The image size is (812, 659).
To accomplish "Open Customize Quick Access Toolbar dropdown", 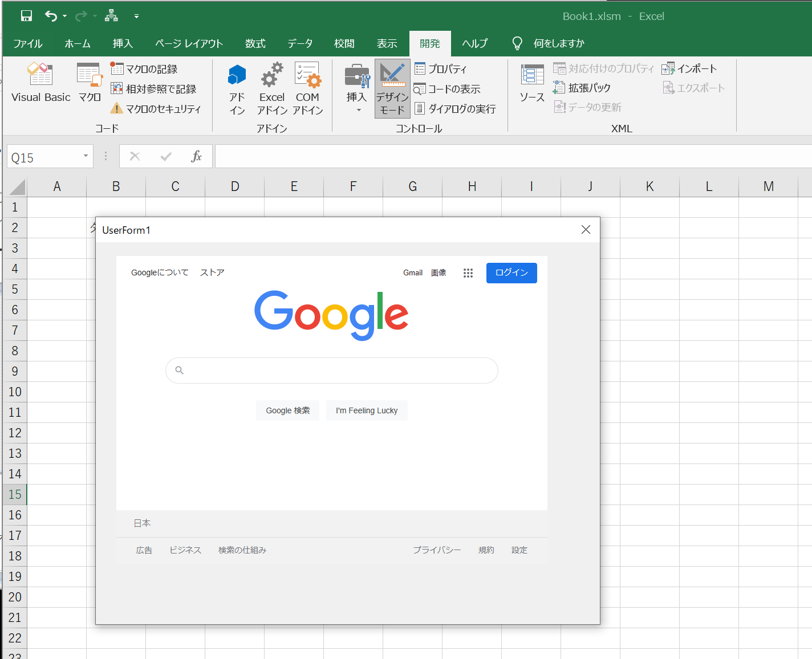I will (x=136, y=16).
